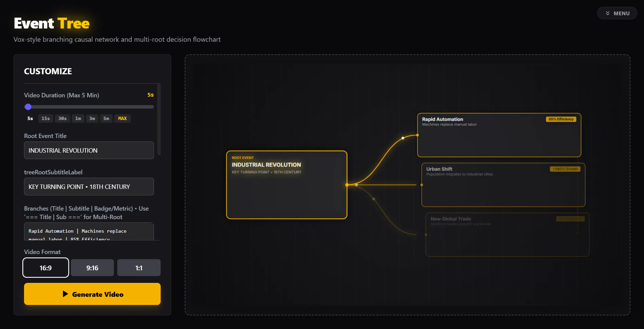Viewport: 644px width, 329px height.
Task: Click the CUSTOMIZE heading
Action: (48, 71)
